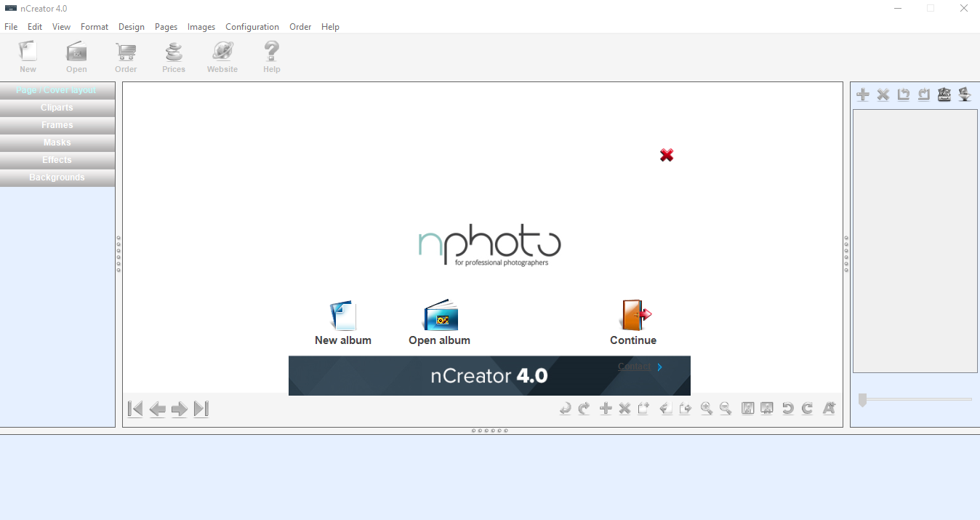980x520 pixels.
Task: Open the Design menu
Action: [132, 27]
